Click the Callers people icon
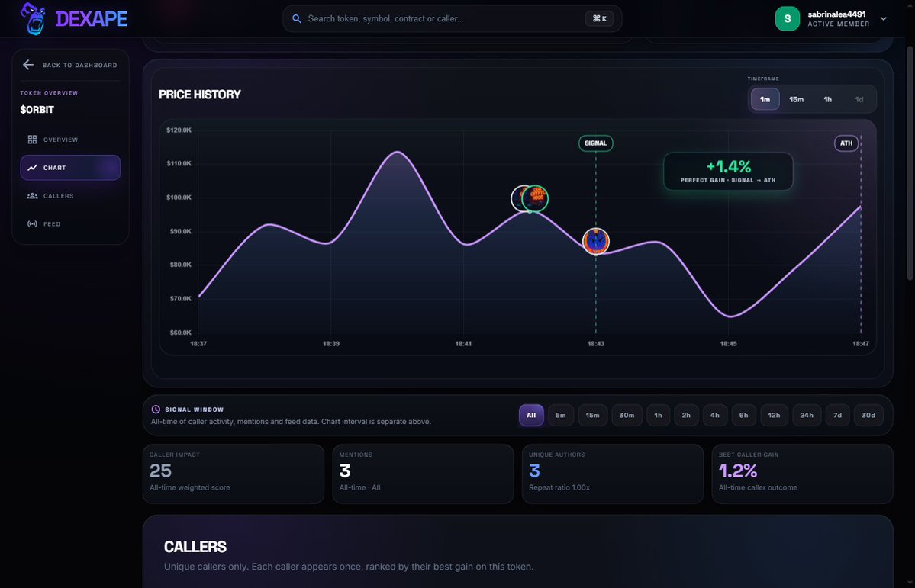Image resolution: width=915 pixels, height=588 pixels. click(x=32, y=195)
